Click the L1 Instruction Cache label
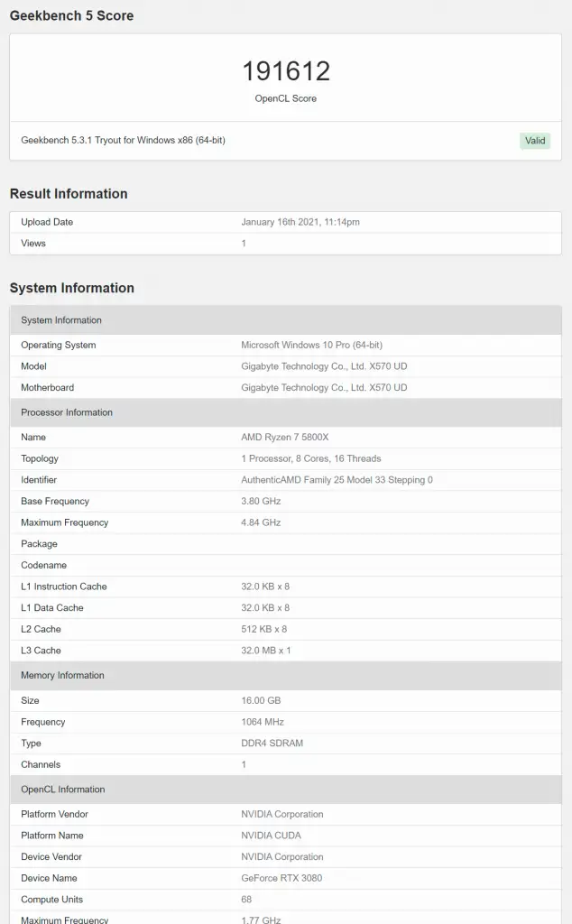Image resolution: width=572 pixels, height=924 pixels. pos(64,587)
